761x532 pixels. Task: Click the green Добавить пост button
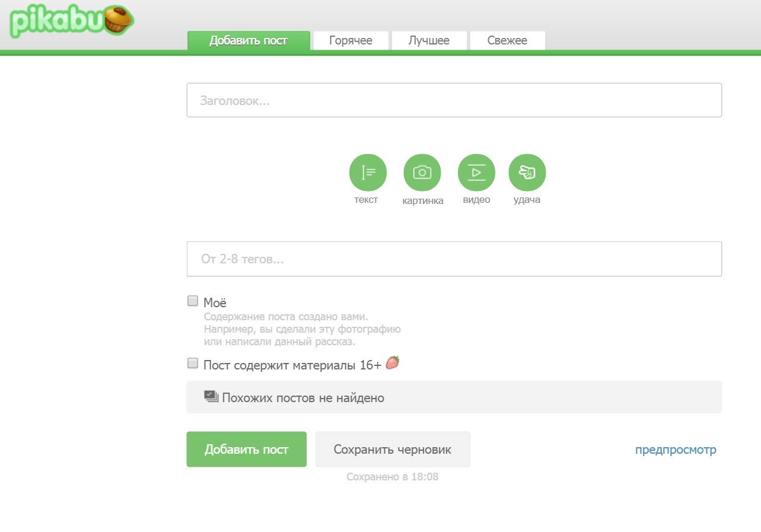tap(247, 449)
